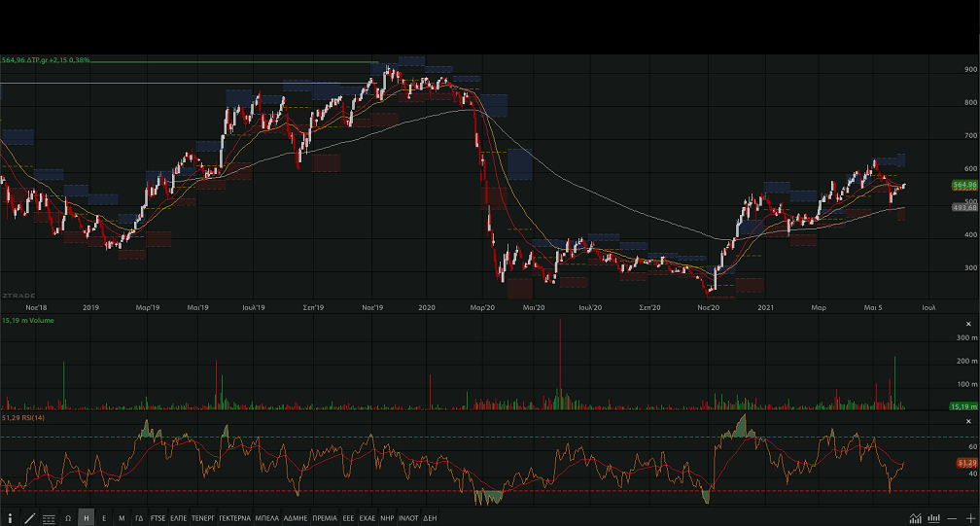The height and width of the screenshot is (526, 980).
Task: Zoom in with the plus icon
Action: pyautogui.click(x=969, y=518)
